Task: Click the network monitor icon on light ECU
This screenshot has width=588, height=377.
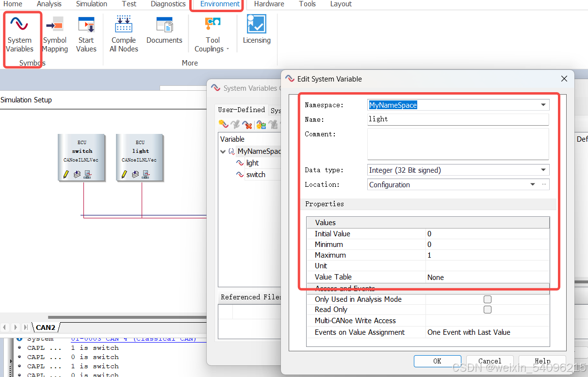Action: pyautogui.click(x=146, y=174)
